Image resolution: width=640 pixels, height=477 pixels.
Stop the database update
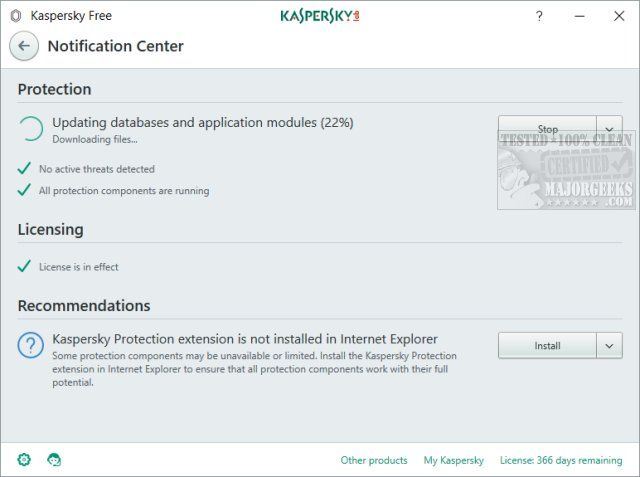[547, 129]
